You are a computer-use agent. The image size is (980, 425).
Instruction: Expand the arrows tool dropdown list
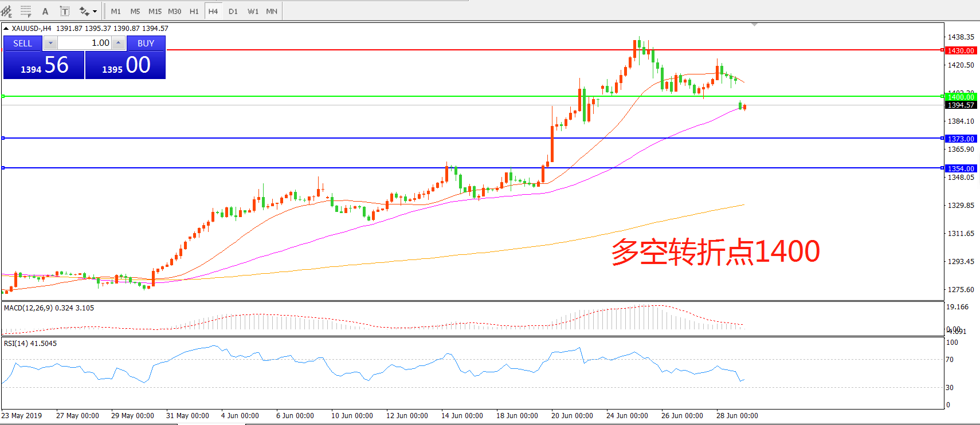click(95, 11)
